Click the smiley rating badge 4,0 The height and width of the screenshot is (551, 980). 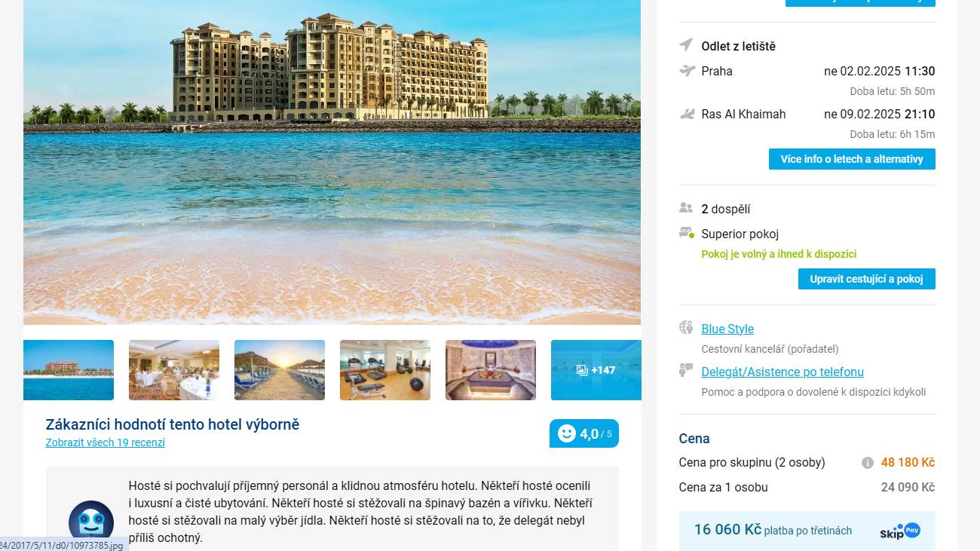tap(584, 433)
